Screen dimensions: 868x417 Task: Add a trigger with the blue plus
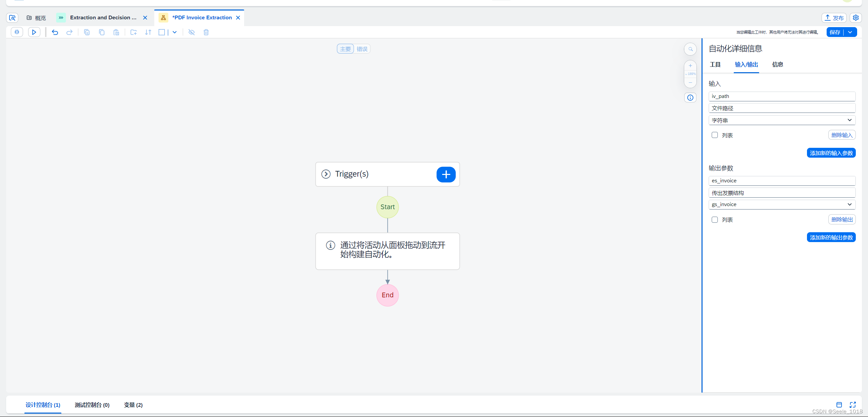[446, 174]
